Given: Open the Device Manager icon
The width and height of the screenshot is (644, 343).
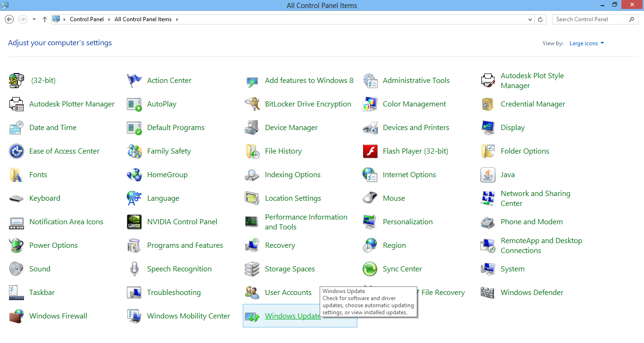Looking at the screenshot, I should tap(252, 128).
